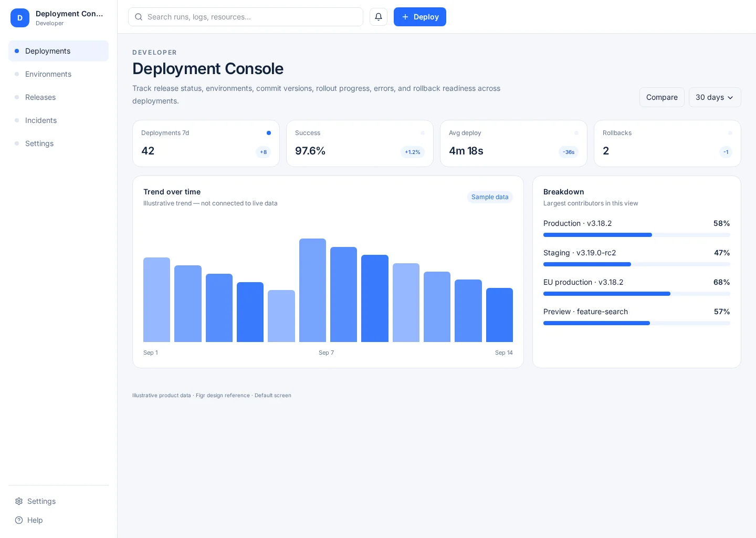Open Releases in the sidebar
The image size is (756, 538).
click(58, 97)
